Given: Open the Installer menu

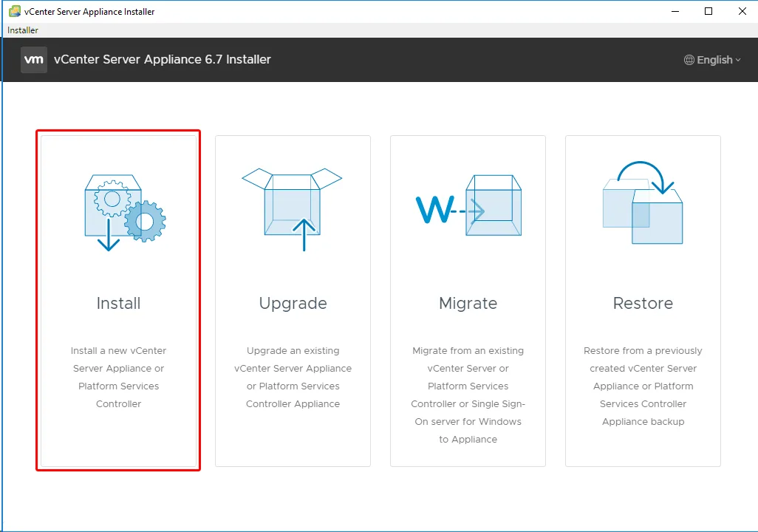Looking at the screenshot, I should [23, 30].
